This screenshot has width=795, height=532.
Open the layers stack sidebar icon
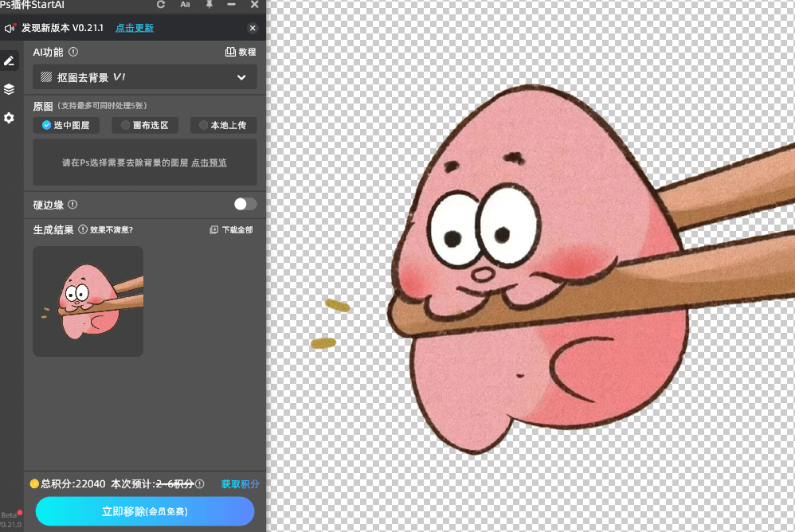coord(10,89)
